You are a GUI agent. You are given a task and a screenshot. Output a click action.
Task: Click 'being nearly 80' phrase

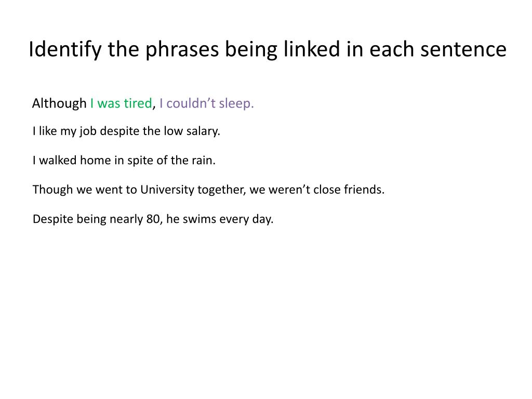click(118, 219)
